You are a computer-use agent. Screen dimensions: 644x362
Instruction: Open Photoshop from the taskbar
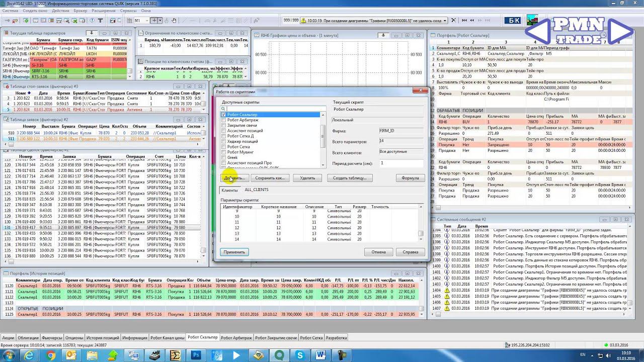pyautogui.click(x=196, y=355)
